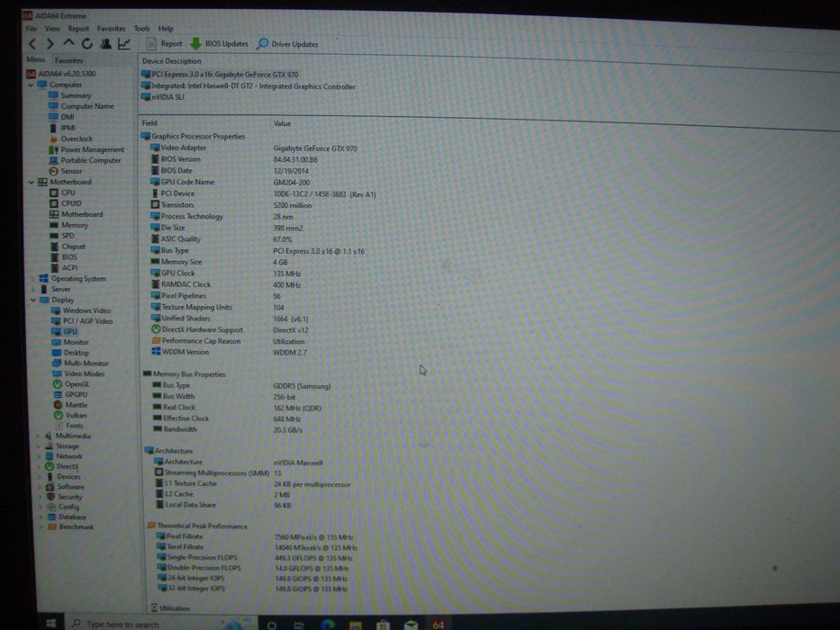This screenshot has width=840, height=630.
Task: Click the Forward navigation arrow
Action: click(50, 44)
